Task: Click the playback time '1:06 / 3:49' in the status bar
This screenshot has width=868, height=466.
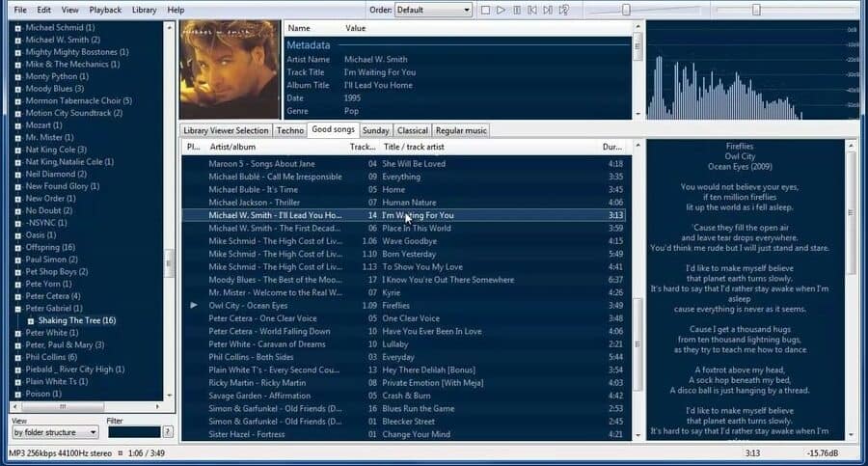Action: tap(147, 453)
